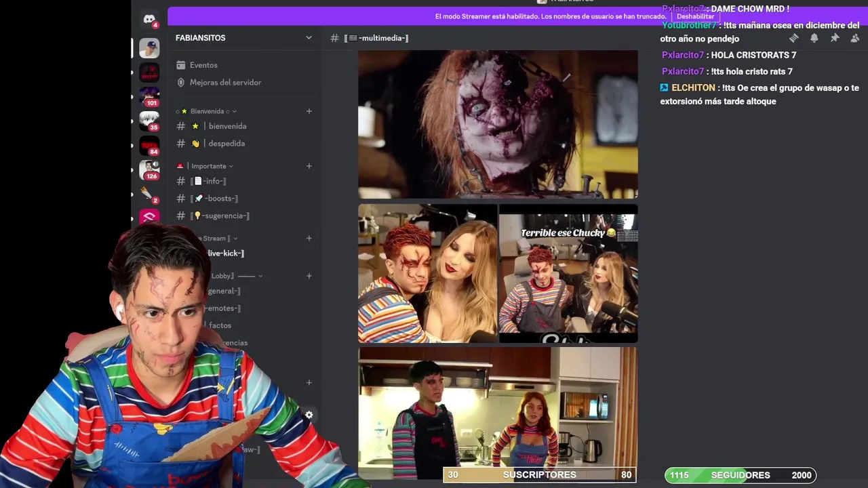868x488 pixels.
Task: Click the server boost shield icon
Action: (181, 82)
